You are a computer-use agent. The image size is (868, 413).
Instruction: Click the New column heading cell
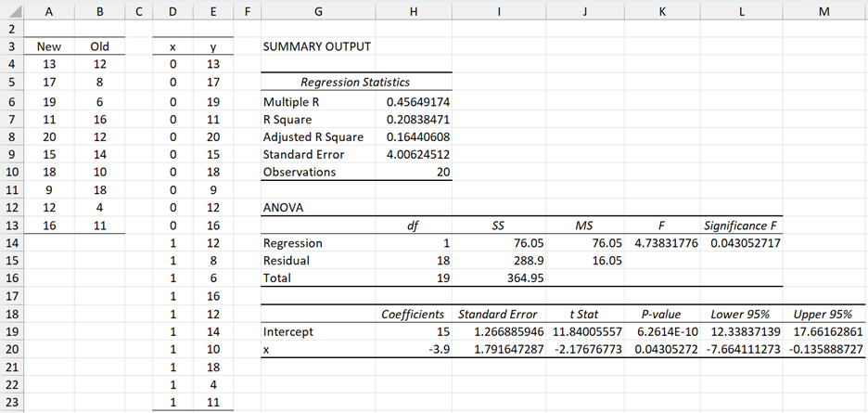click(48, 46)
